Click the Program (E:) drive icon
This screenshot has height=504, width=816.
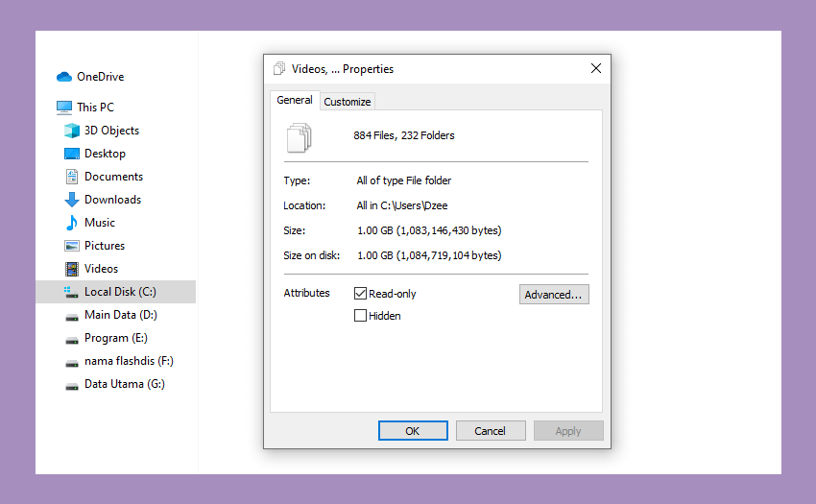coord(72,340)
